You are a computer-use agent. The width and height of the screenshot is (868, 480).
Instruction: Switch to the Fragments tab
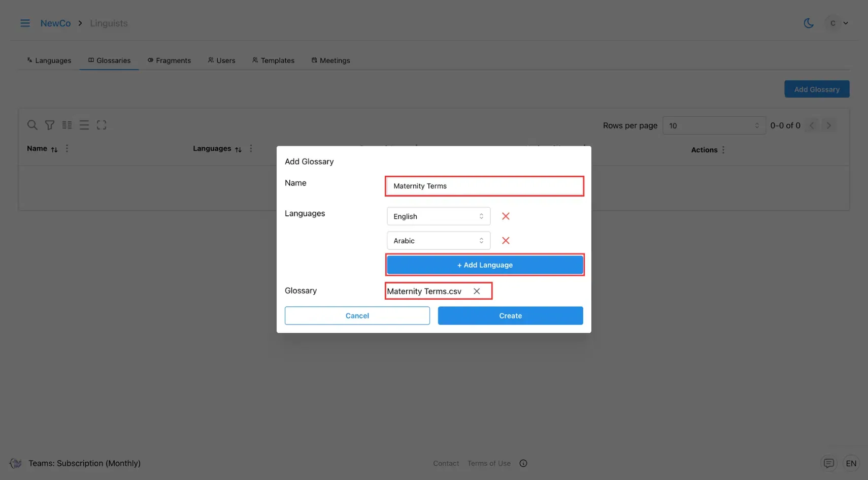169,60
